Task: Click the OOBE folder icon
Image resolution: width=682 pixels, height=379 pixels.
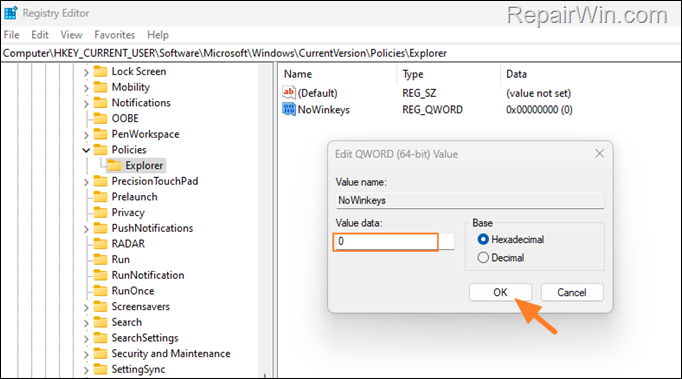Action: click(x=100, y=118)
